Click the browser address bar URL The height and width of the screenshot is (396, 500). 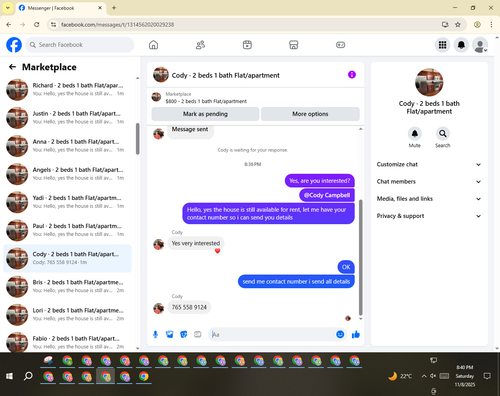tap(117, 25)
